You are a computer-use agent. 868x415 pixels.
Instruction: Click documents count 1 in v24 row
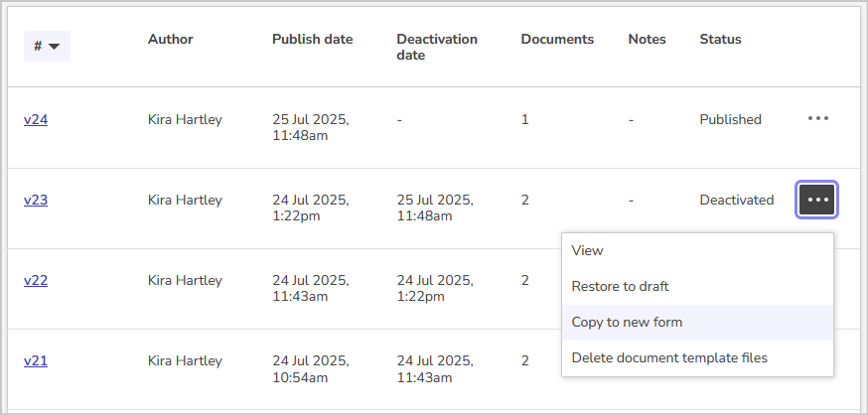[524, 119]
